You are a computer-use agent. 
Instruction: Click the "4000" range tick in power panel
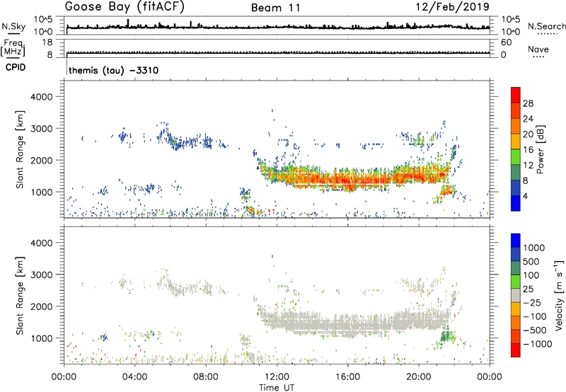[x=41, y=97]
